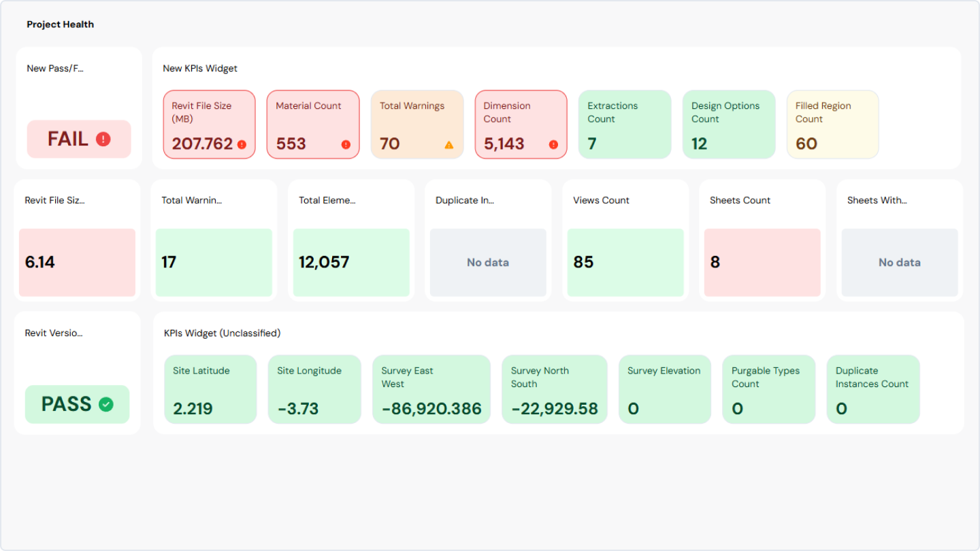Select the Site Latitude KPI card
980x551 pixels.
(210, 389)
